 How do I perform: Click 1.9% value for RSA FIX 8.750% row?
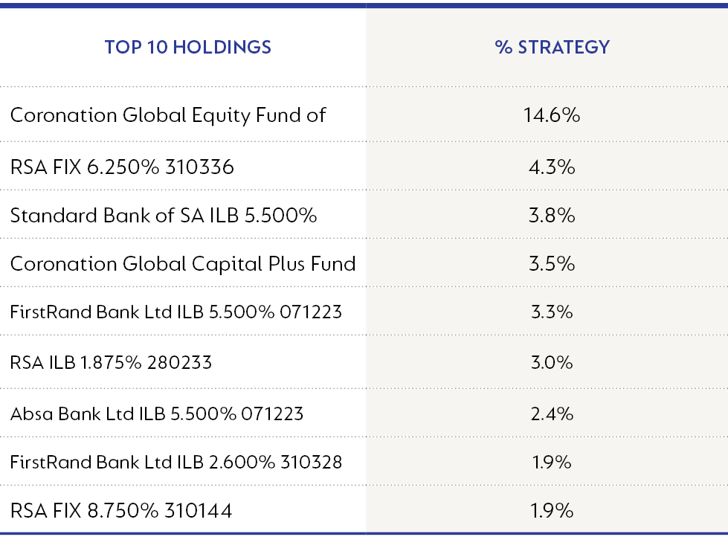point(552,511)
